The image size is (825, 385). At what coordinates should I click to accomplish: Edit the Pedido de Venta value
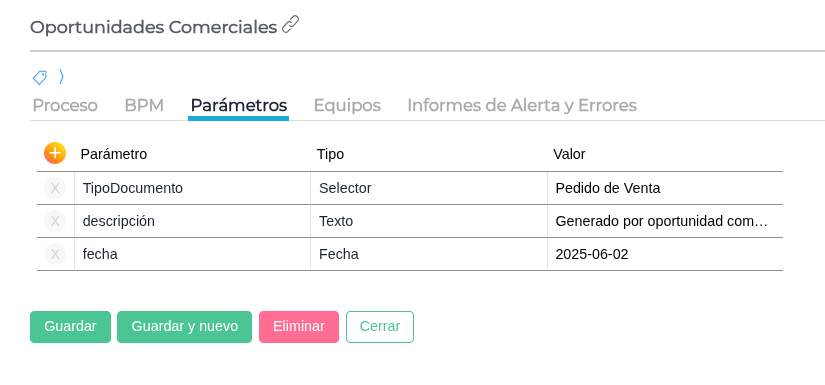[x=665, y=188]
